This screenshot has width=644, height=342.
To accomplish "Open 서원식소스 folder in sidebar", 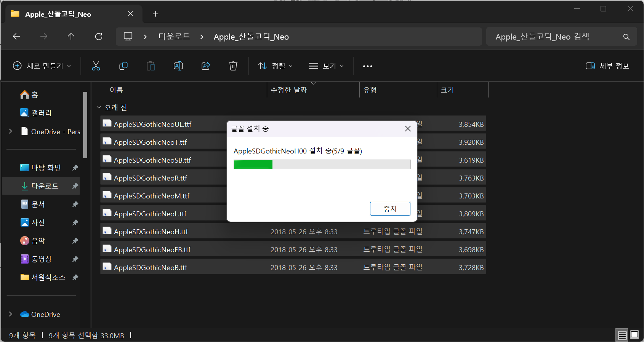I will pyautogui.click(x=43, y=277).
